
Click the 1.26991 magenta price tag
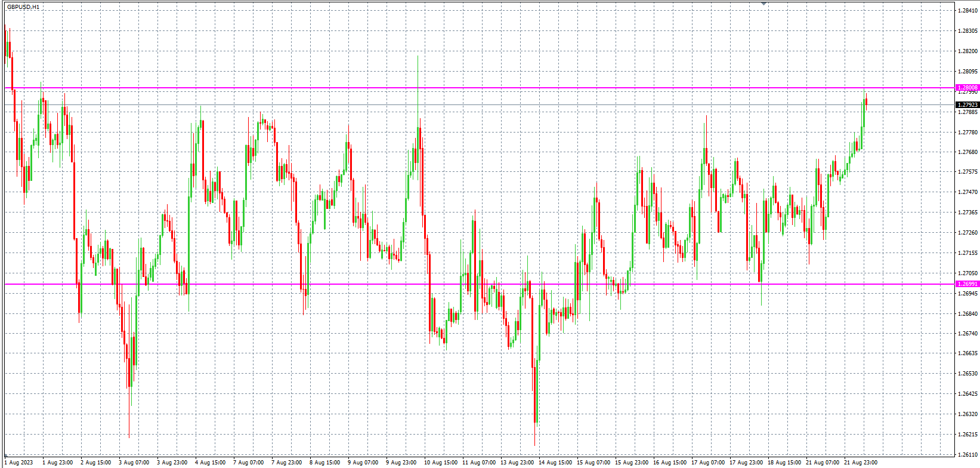(x=967, y=284)
